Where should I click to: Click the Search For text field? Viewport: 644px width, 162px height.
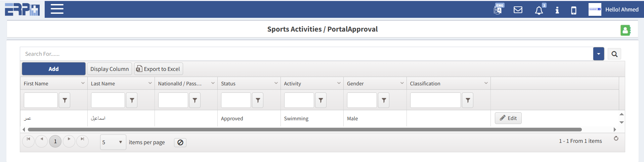tap(306, 54)
